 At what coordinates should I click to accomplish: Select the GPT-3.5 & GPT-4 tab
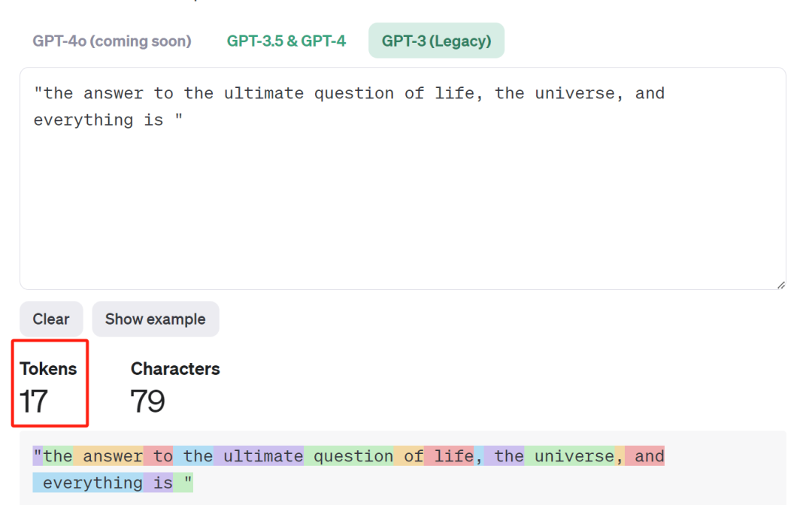[x=286, y=41]
